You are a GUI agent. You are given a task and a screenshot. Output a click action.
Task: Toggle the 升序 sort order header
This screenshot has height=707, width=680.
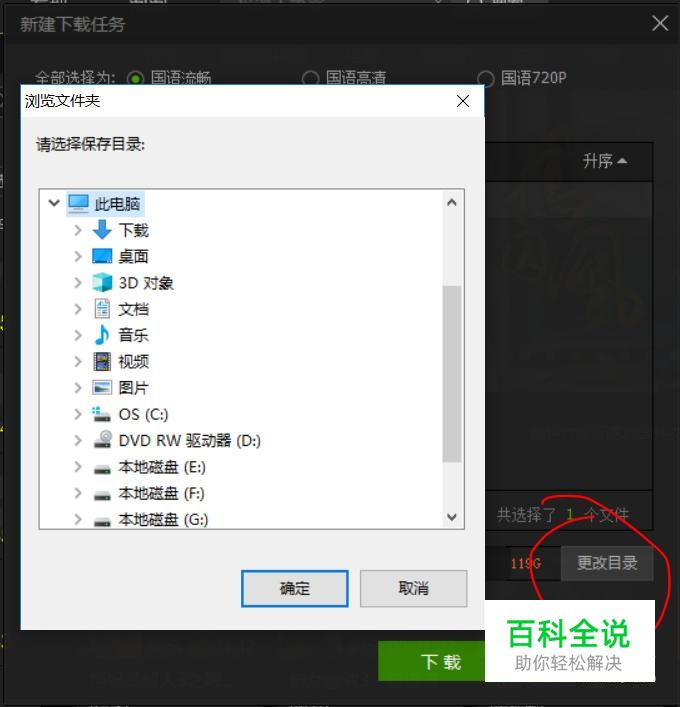[x=605, y=161]
